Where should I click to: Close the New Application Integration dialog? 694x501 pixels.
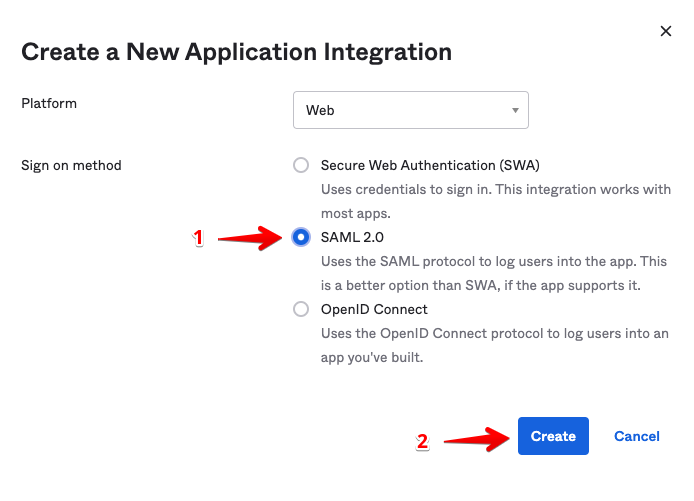coord(666,31)
